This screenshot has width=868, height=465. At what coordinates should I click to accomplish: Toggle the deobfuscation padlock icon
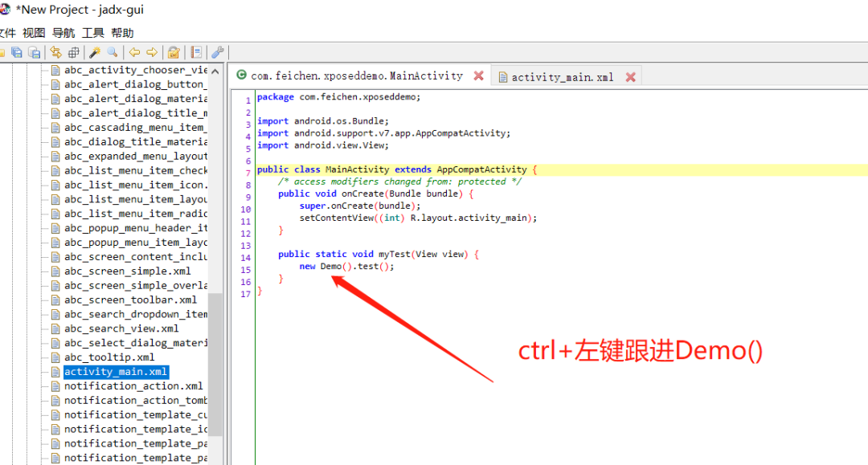click(174, 52)
